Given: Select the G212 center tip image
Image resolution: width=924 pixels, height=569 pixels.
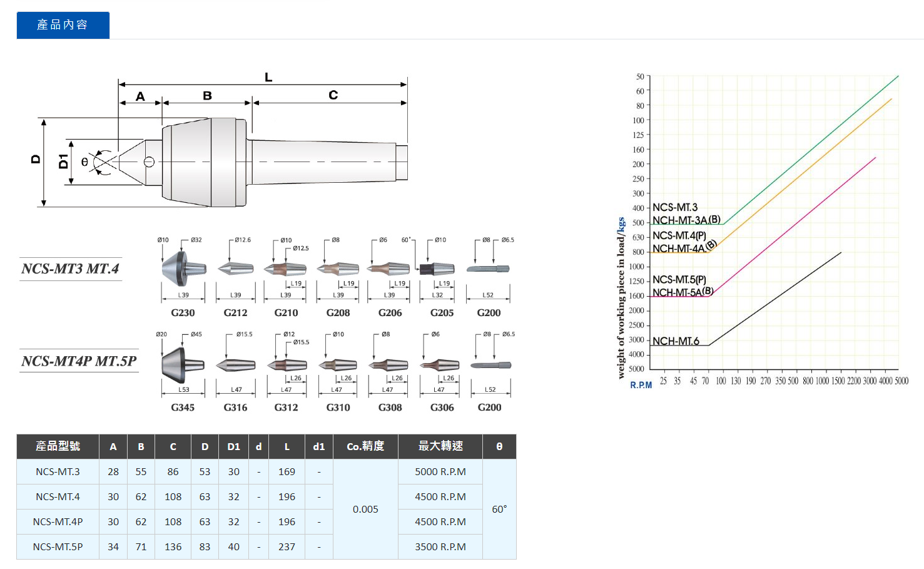Looking at the screenshot, I should point(235,269).
